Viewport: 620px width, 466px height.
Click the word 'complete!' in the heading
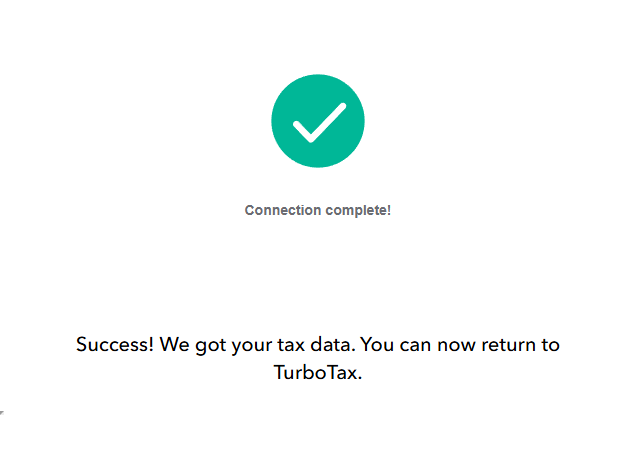click(x=358, y=211)
